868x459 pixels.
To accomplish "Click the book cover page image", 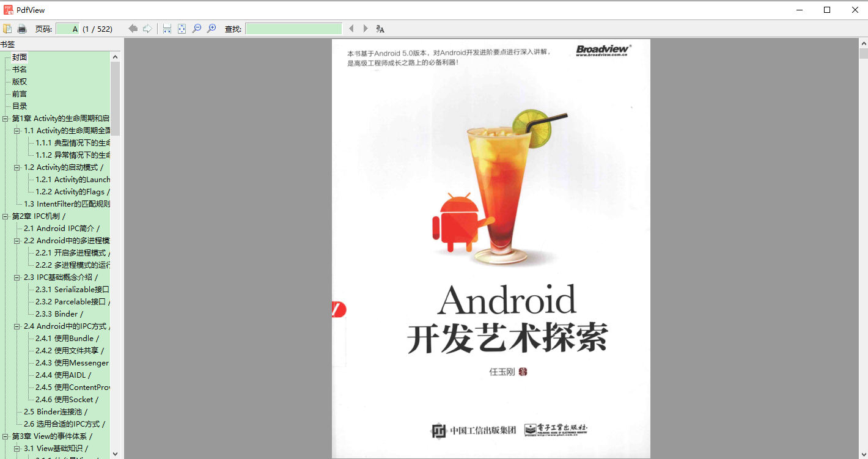I will click(491, 249).
